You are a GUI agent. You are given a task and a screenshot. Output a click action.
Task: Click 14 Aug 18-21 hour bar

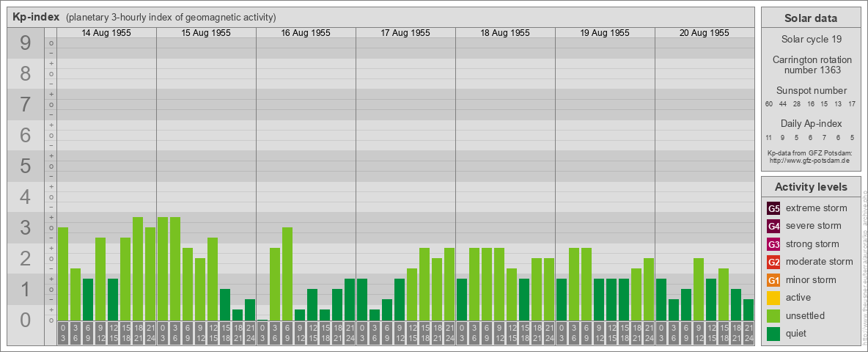click(138, 269)
